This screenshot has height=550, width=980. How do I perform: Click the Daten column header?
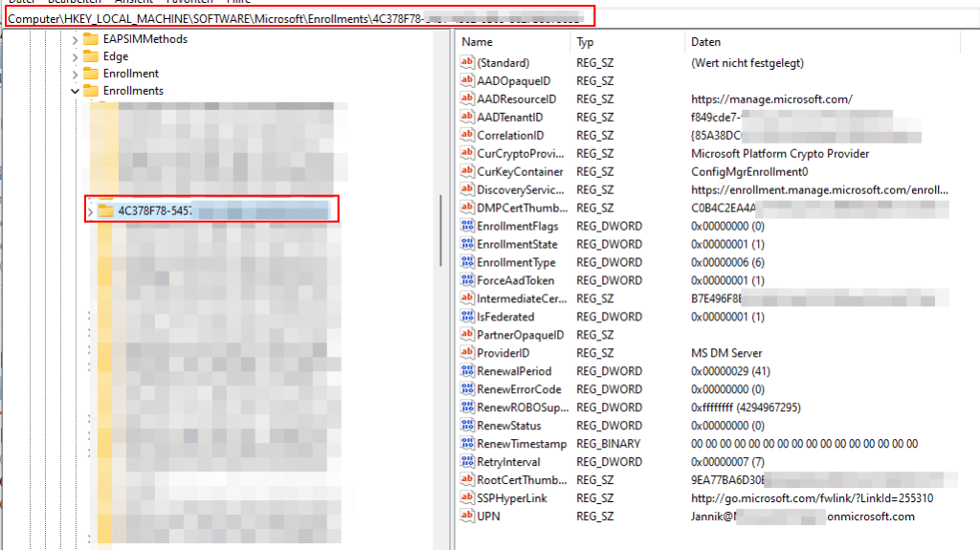coord(705,42)
